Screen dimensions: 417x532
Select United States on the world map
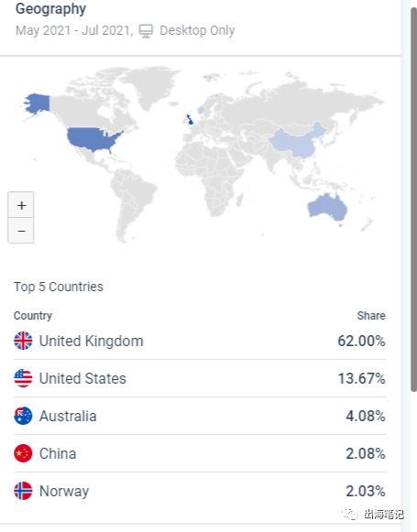[x=93, y=139]
